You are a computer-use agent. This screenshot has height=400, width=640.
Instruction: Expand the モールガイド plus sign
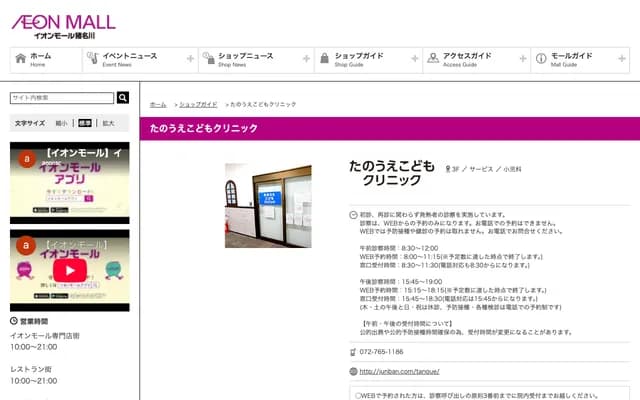622,59
